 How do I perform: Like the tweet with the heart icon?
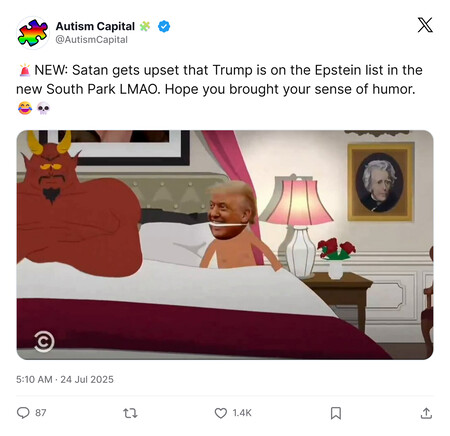(x=220, y=413)
